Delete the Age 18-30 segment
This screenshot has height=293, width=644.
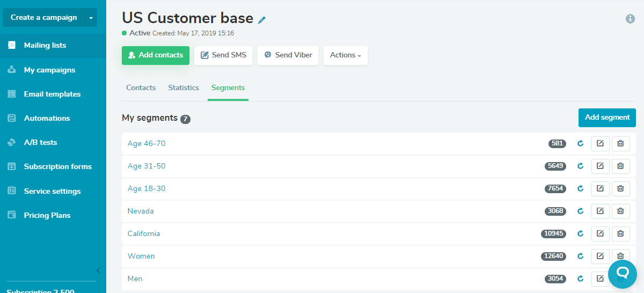click(620, 188)
